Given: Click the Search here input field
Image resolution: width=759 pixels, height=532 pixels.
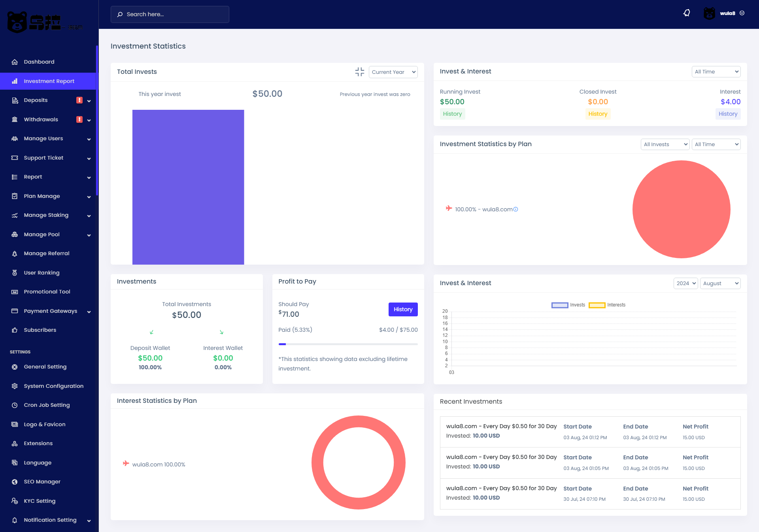Looking at the screenshot, I should click(x=170, y=15).
